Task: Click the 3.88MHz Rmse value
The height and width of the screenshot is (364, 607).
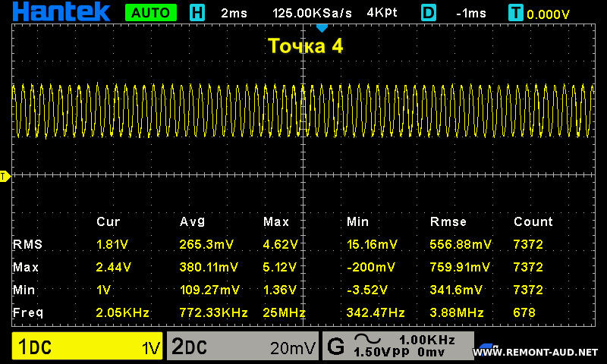Action: click(457, 312)
